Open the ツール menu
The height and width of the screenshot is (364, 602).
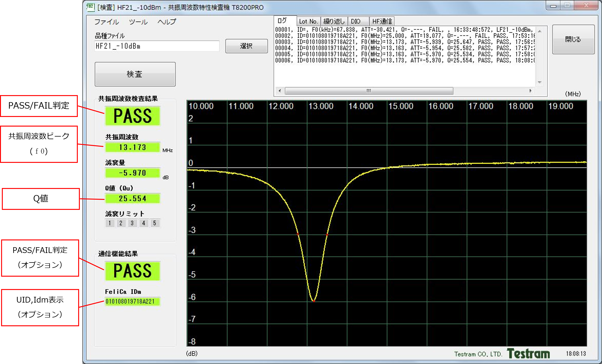click(x=138, y=22)
